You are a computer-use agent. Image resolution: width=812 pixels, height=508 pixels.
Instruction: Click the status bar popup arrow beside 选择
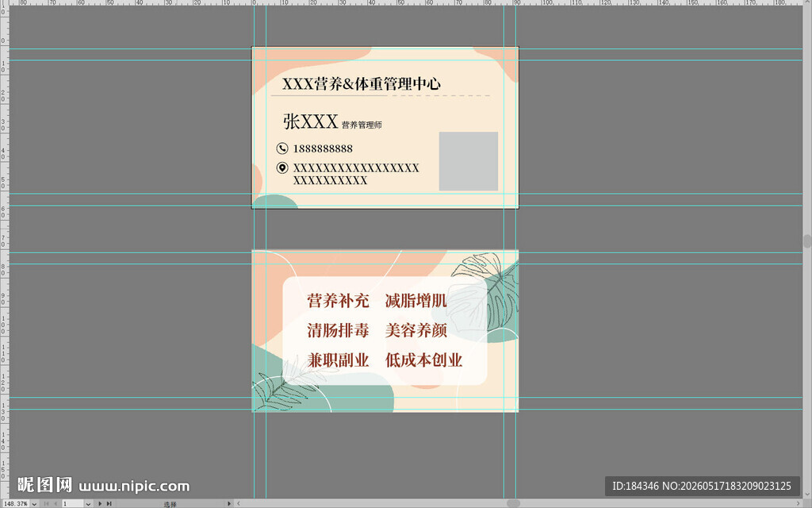[229, 503]
